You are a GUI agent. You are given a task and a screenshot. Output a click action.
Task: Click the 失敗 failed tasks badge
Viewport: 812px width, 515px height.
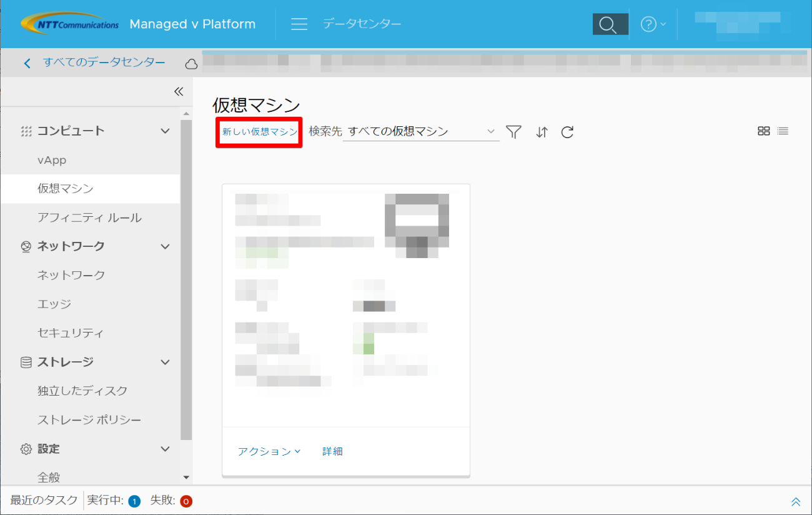click(186, 501)
